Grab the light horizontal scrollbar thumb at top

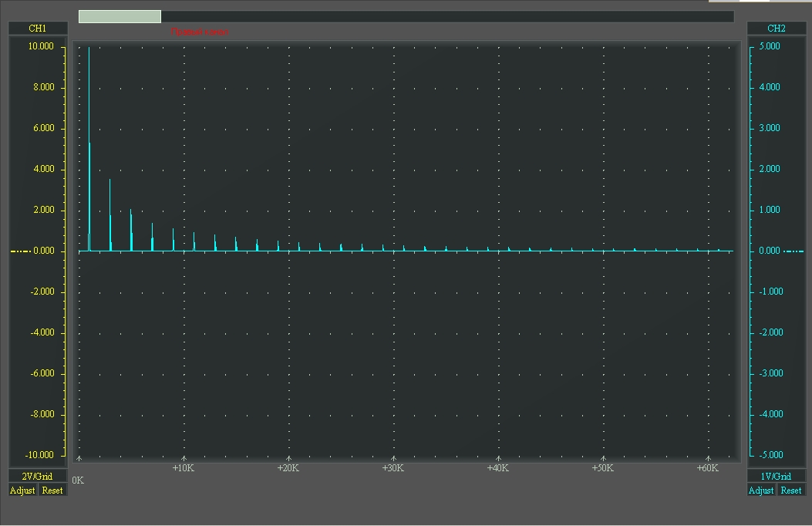120,16
